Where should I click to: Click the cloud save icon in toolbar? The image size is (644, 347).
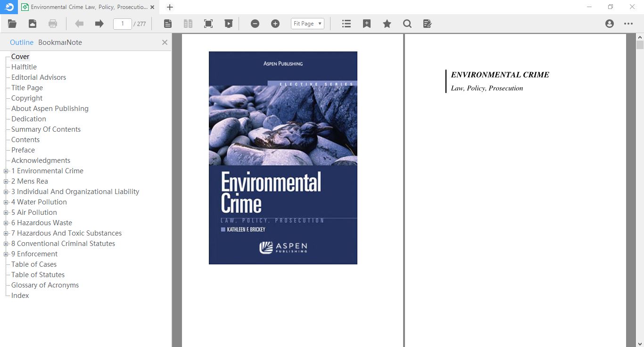pyautogui.click(x=33, y=24)
